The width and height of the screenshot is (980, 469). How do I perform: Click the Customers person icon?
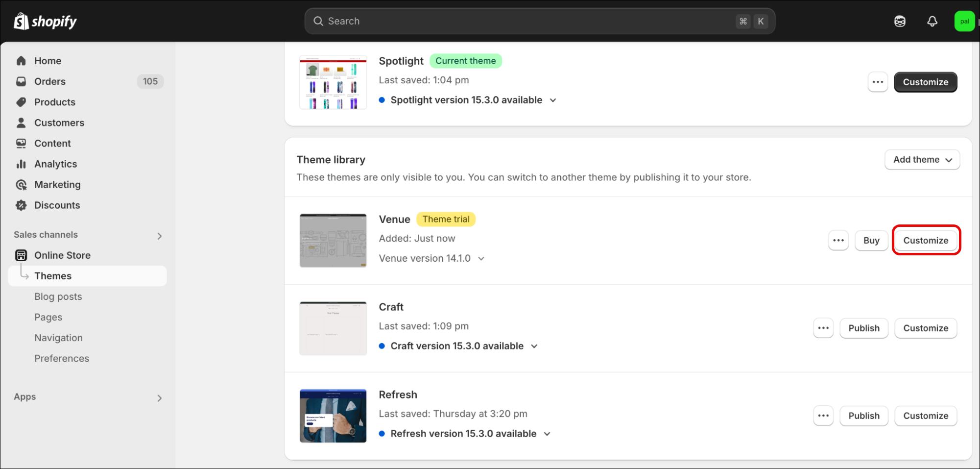click(21, 123)
